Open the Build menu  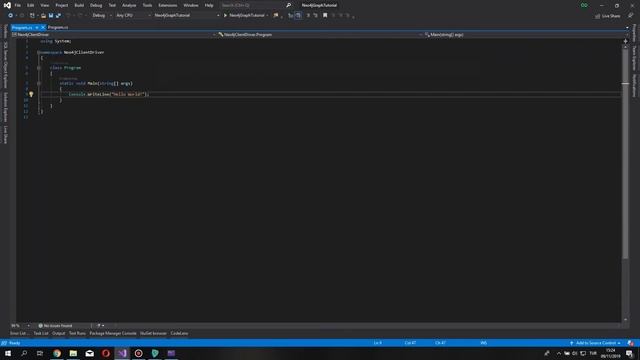click(79, 5)
